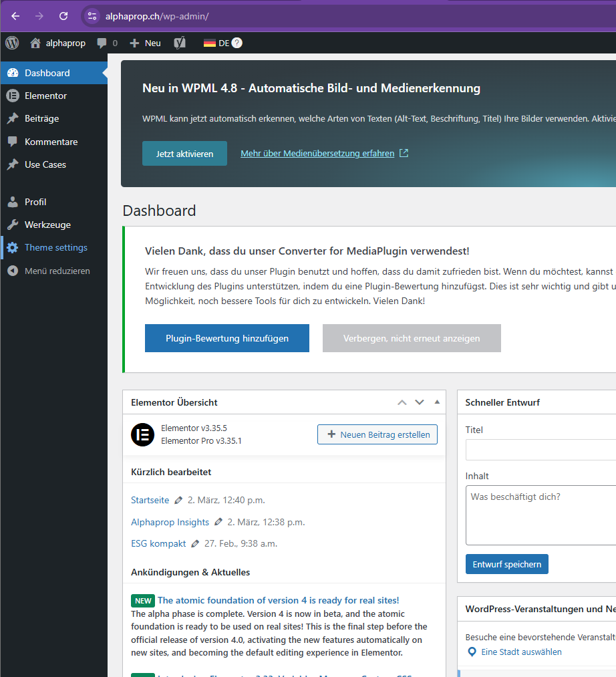Open the DE language switcher
Image resolution: width=616 pixels, height=677 pixels.
pyautogui.click(x=217, y=43)
